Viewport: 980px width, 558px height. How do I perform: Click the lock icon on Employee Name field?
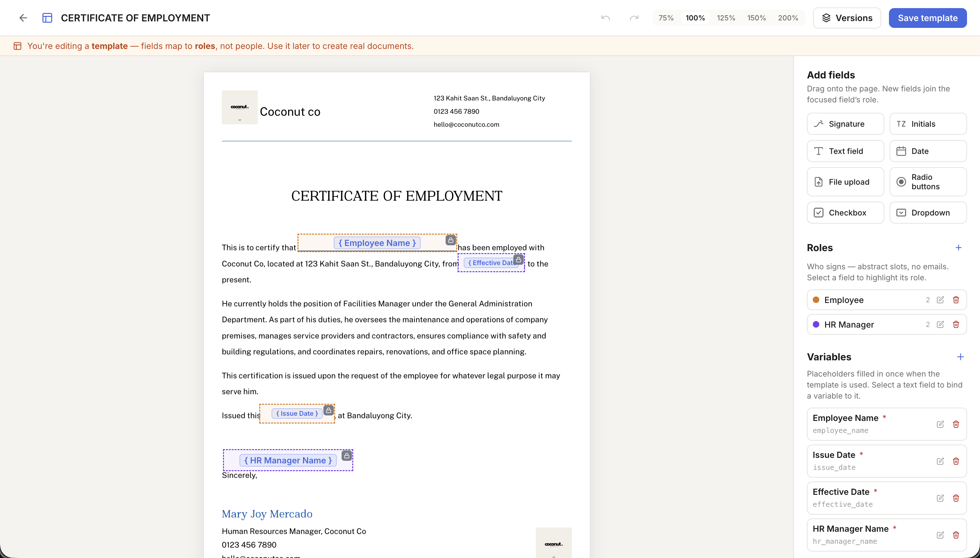451,240
